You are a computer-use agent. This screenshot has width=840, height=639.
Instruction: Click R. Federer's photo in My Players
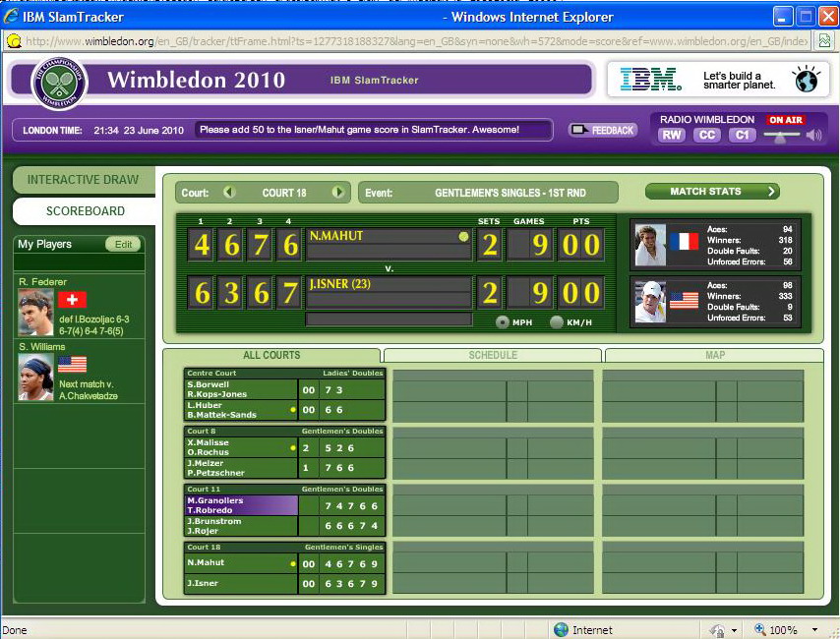(35, 313)
